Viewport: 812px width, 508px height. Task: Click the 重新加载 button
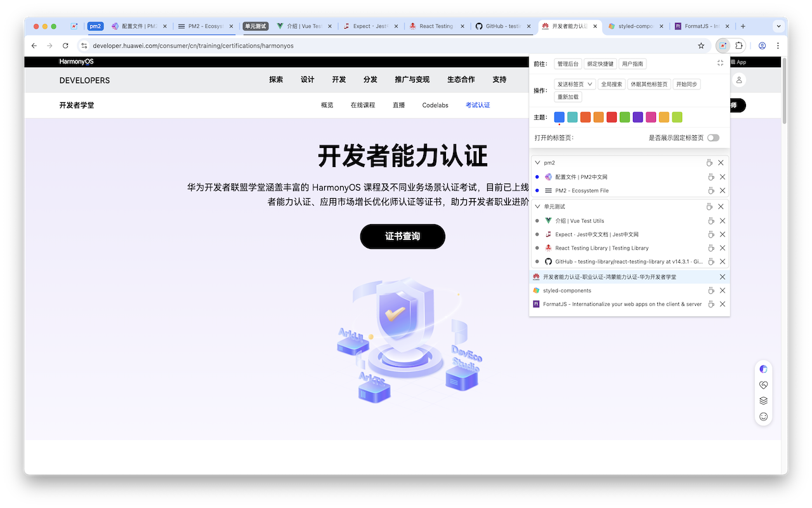click(568, 97)
